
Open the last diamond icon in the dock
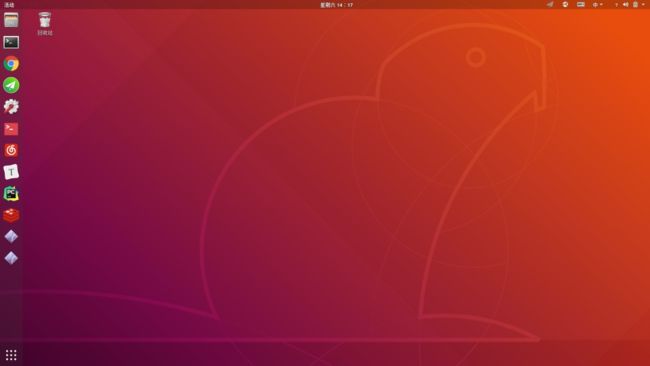[x=11, y=258]
